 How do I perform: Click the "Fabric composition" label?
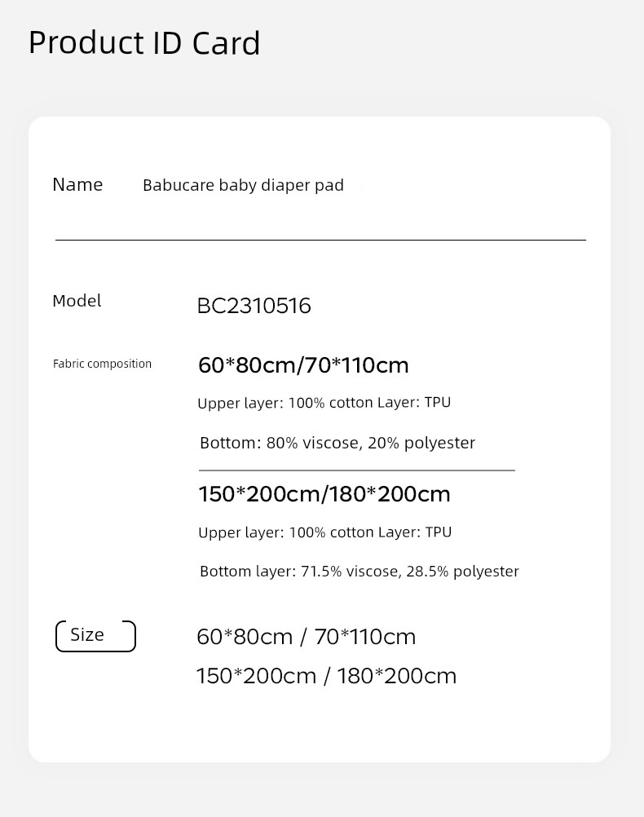pos(102,364)
